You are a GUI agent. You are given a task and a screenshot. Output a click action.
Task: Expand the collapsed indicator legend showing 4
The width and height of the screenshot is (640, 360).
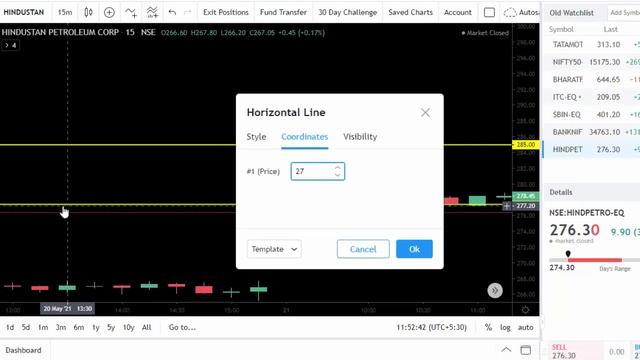tap(10, 45)
